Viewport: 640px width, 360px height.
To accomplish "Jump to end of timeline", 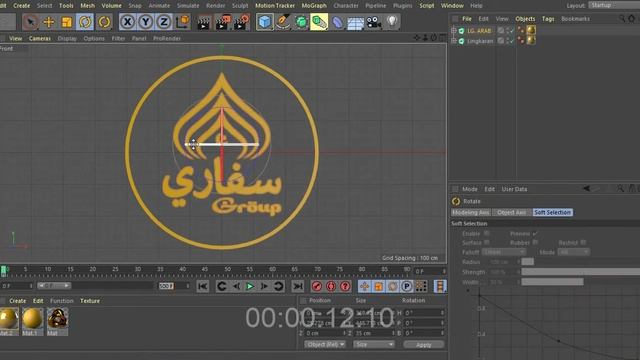I will click(x=298, y=287).
